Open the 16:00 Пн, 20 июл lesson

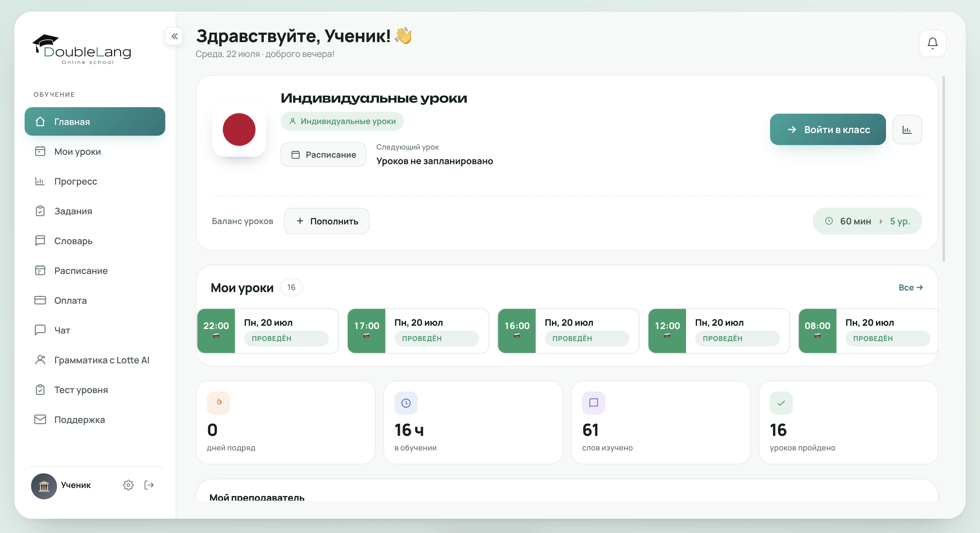coord(568,331)
